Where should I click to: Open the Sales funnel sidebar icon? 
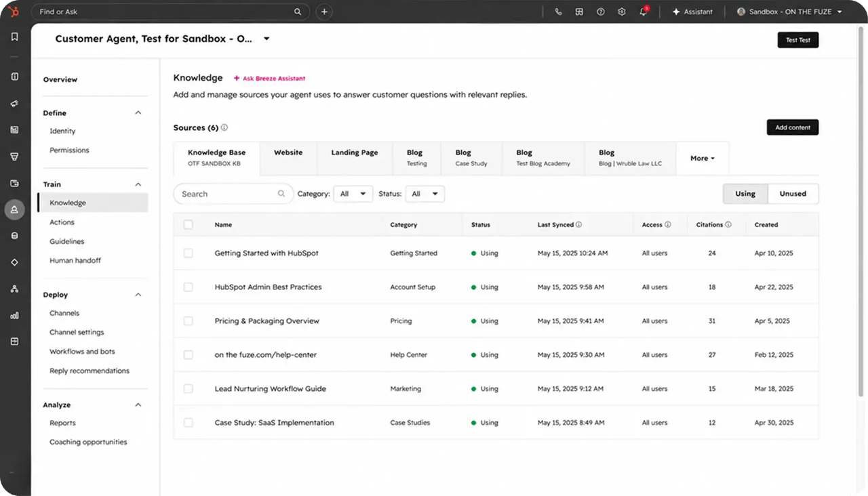click(x=14, y=157)
